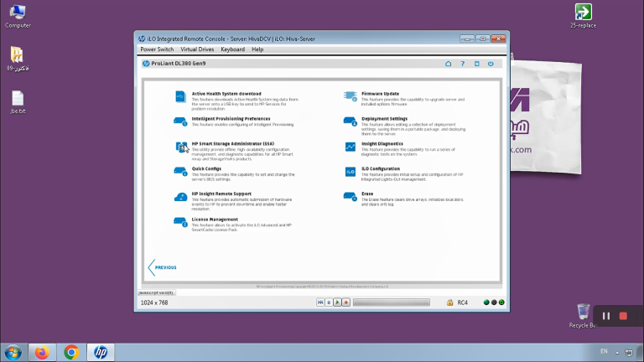Select the 25-replace desktop shortcut
The height and width of the screenshot is (362, 644).
(583, 16)
